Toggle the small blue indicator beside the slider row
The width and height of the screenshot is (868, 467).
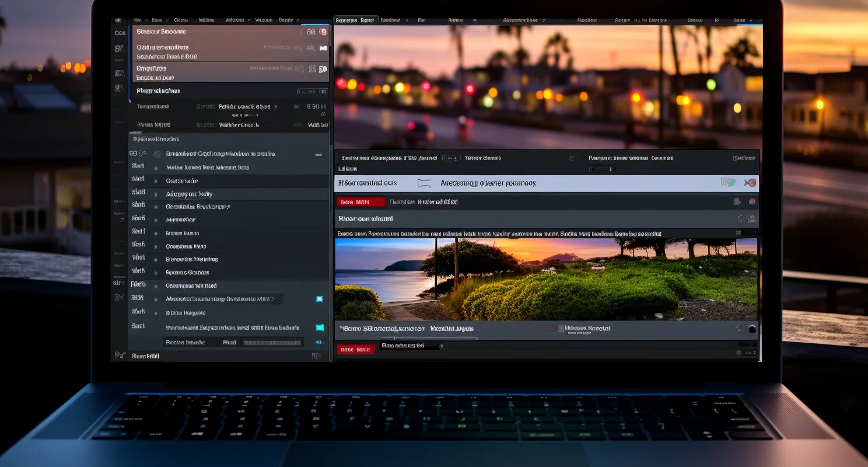point(318,343)
